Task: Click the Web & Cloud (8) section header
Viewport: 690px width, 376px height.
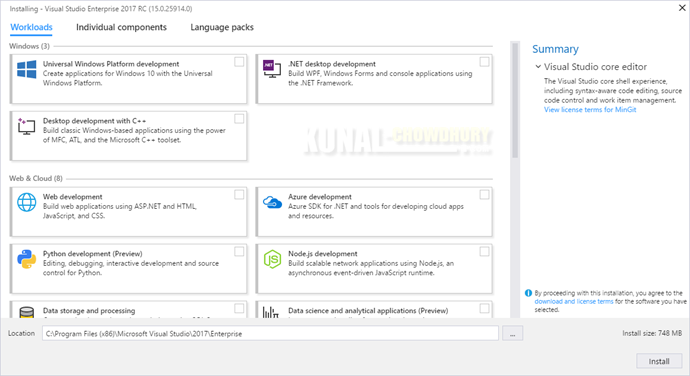Action: coord(36,178)
